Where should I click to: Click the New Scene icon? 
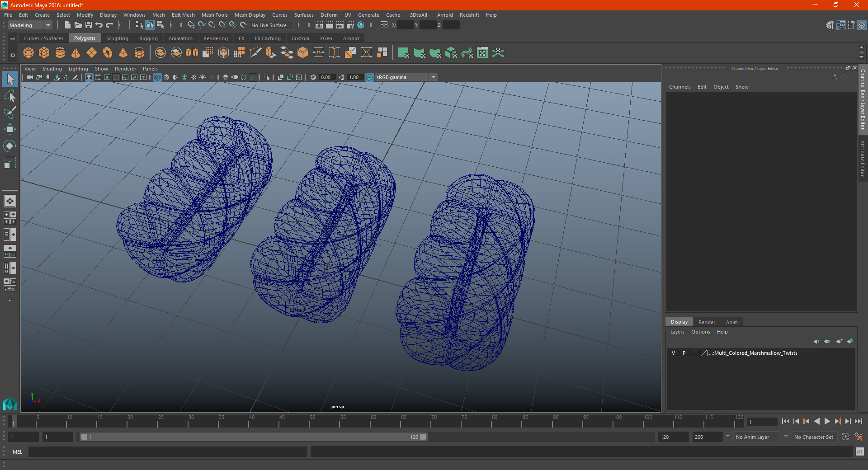(x=67, y=25)
